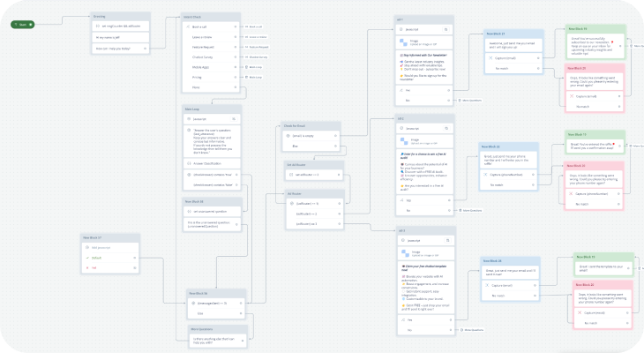This screenshot has width=644, height=353.
Task: Click condition icon in Ad Router block
Action: click(292, 204)
